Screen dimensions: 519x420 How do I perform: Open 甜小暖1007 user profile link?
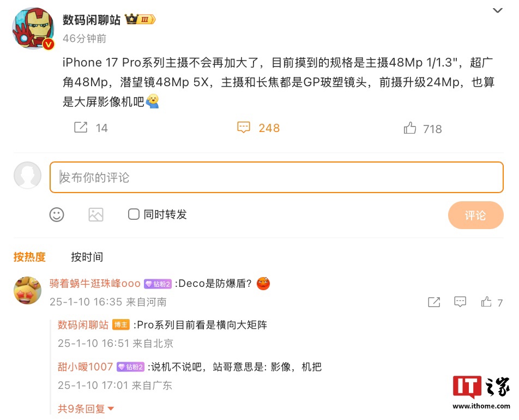[86, 367]
